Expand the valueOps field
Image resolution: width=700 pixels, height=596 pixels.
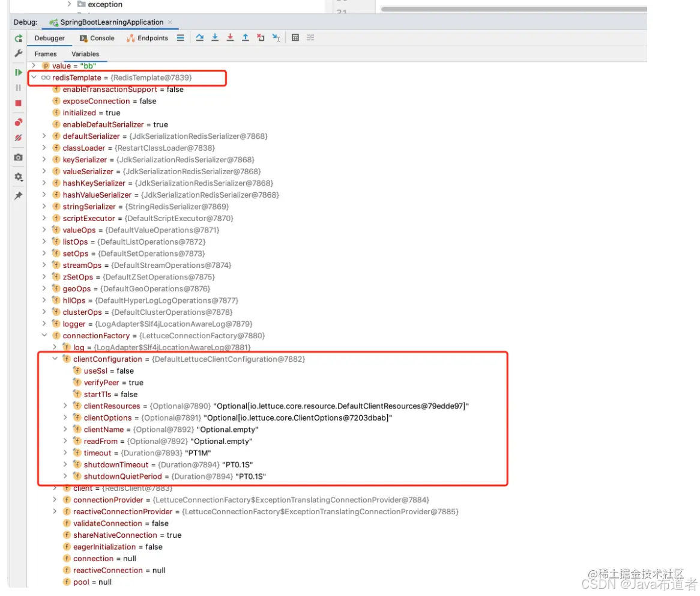[44, 230]
